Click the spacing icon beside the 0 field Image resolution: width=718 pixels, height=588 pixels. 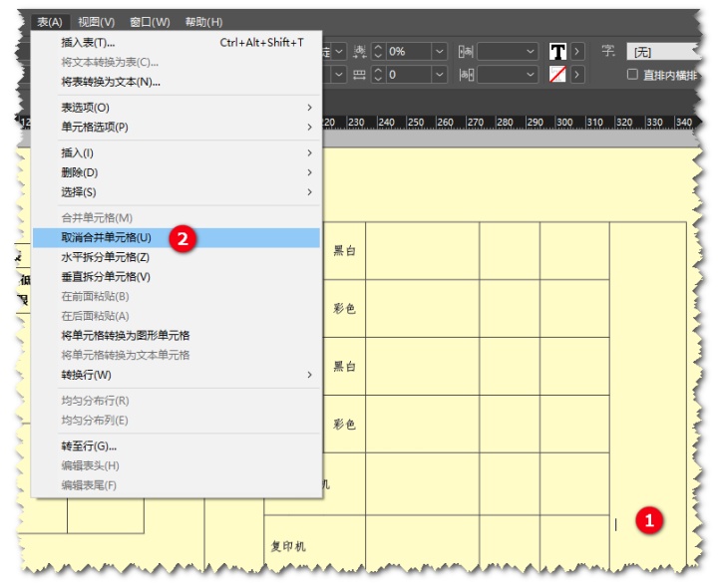click(359, 75)
